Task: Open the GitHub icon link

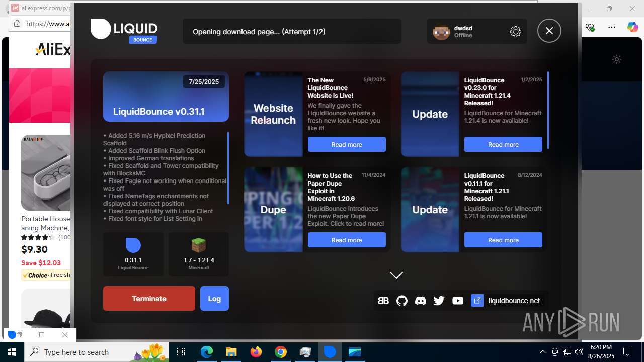Action: click(x=402, y=301)
